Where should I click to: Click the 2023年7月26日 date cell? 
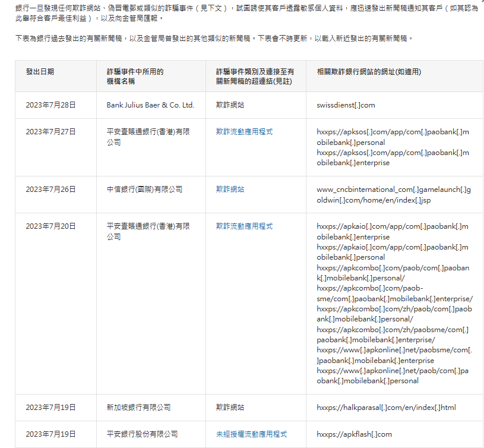(x=50, y=190)
